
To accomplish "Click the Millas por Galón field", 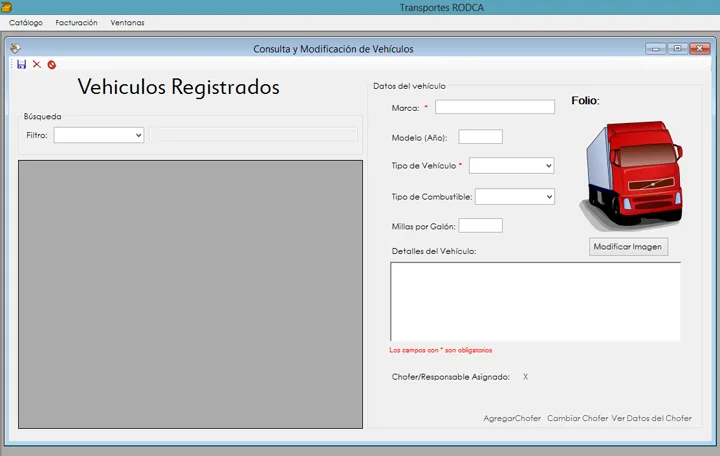I will (x=480, y=225).
